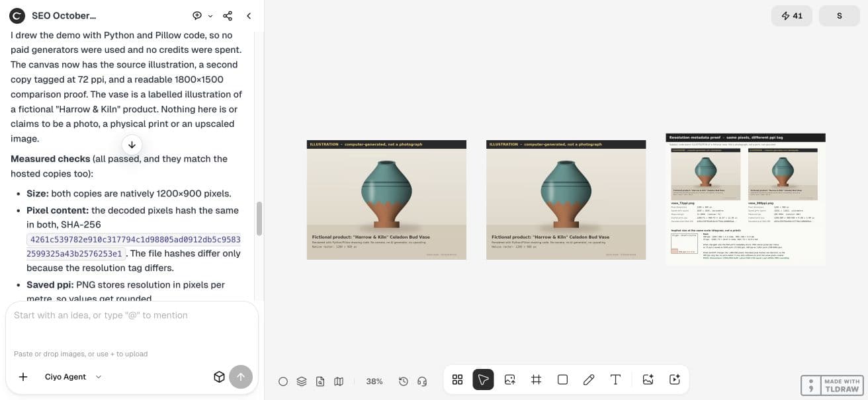868x400 pixels.
Task: Open the S user profile button
Action: tap(840, 16)
